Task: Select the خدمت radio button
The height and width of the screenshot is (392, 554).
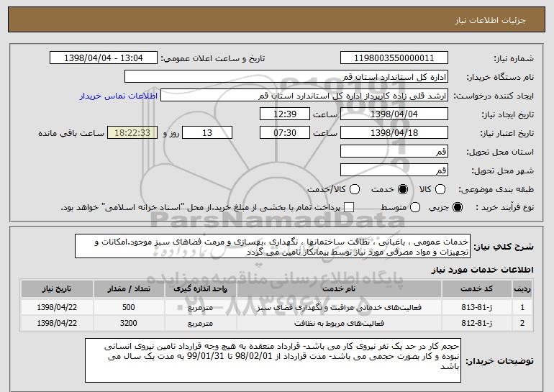Action: pyautogui.click(x=403, y=189)
